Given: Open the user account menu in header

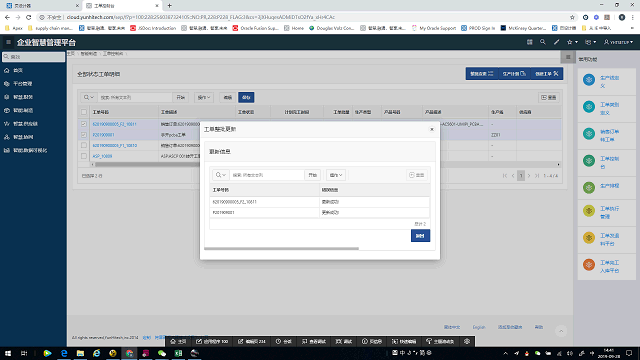Looking at the screenshot, I should point(618,42).
